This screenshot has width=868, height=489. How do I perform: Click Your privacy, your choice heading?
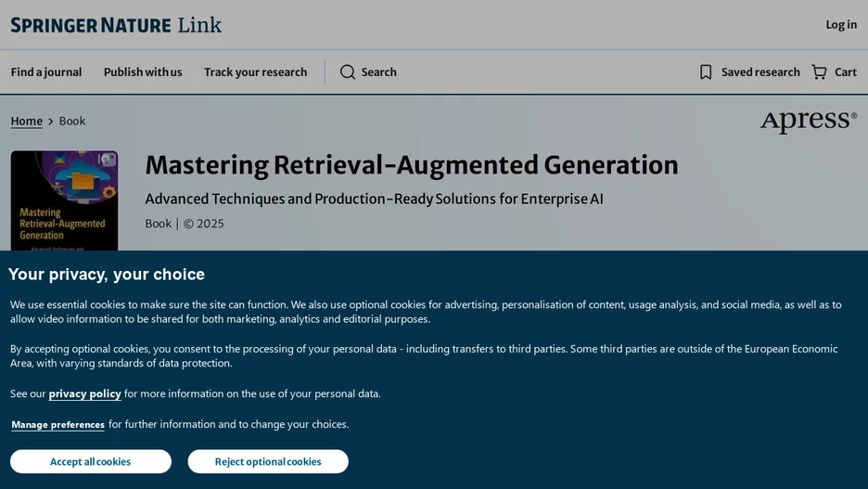(x=107, y=275)
